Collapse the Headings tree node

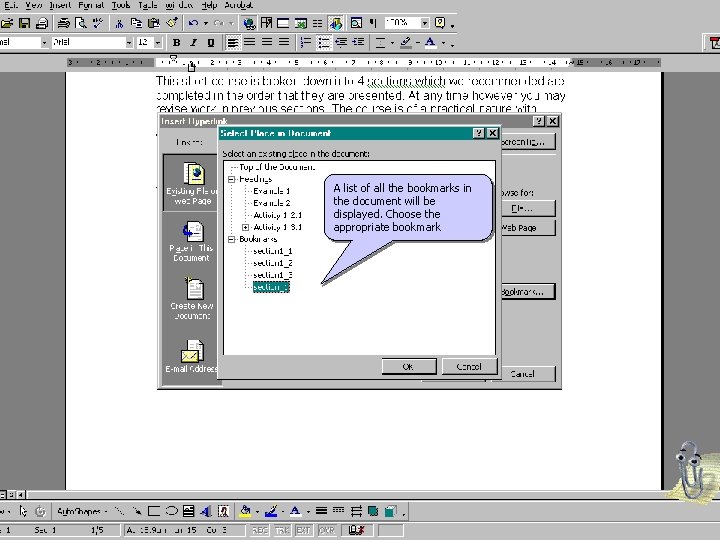(231, 179)
